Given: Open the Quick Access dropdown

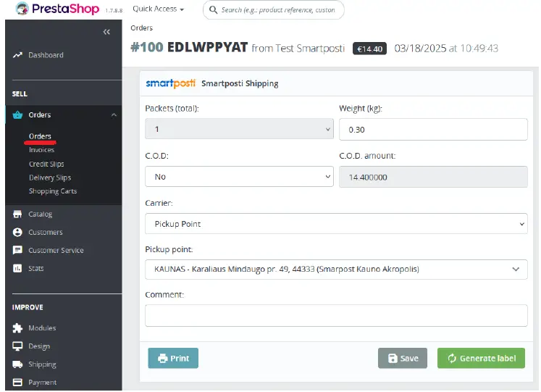Looking at the screenshot, I should 159,9.
